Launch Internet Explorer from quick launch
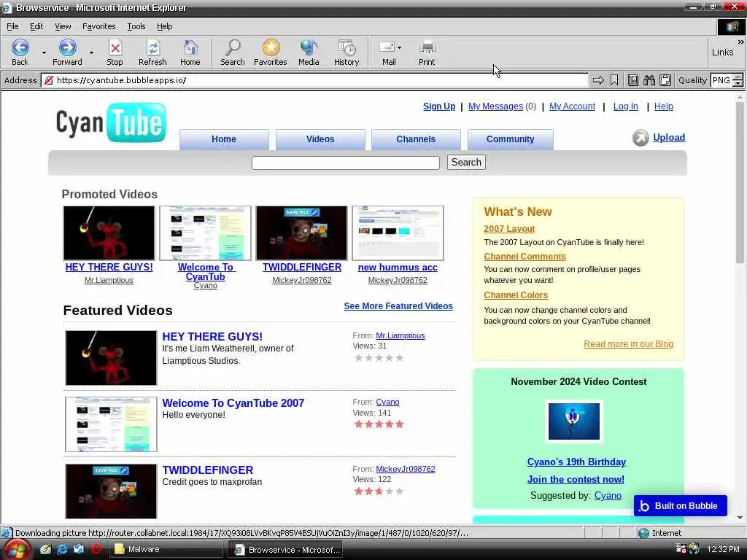The height and width of the screenshot is (560, 747). [62, 549]
